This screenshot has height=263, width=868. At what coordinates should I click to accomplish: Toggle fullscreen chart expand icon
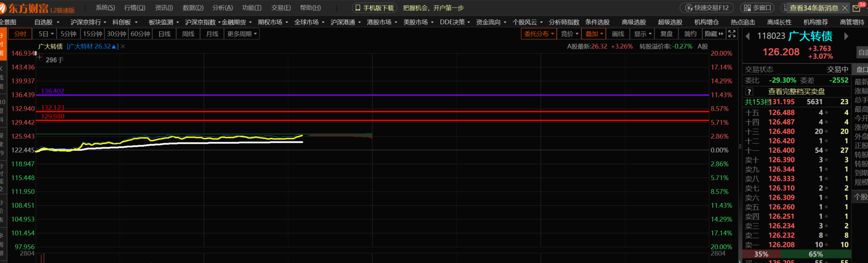coord(732,34)
